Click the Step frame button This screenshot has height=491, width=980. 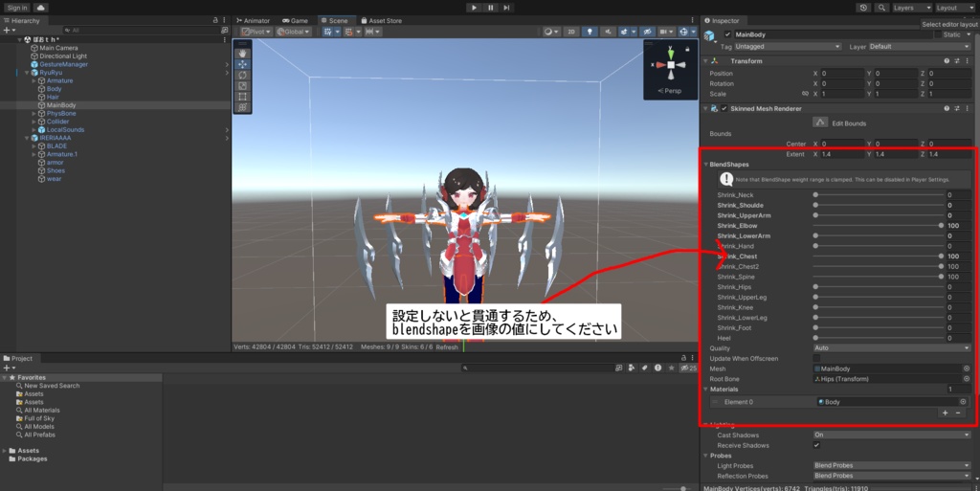(x=507, y=8)
